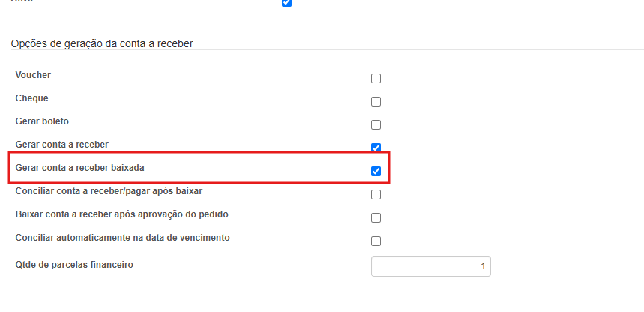Viewport: 644px width, 312px height.
Task: Click the Qtde de parcelas financeiro label
Action: (74, 264)
